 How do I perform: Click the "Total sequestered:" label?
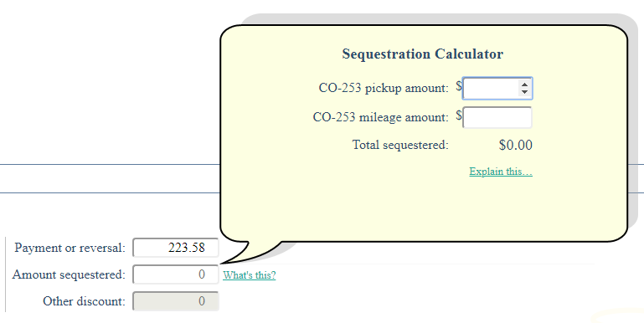pyautogui.click(x=400, y=145)
